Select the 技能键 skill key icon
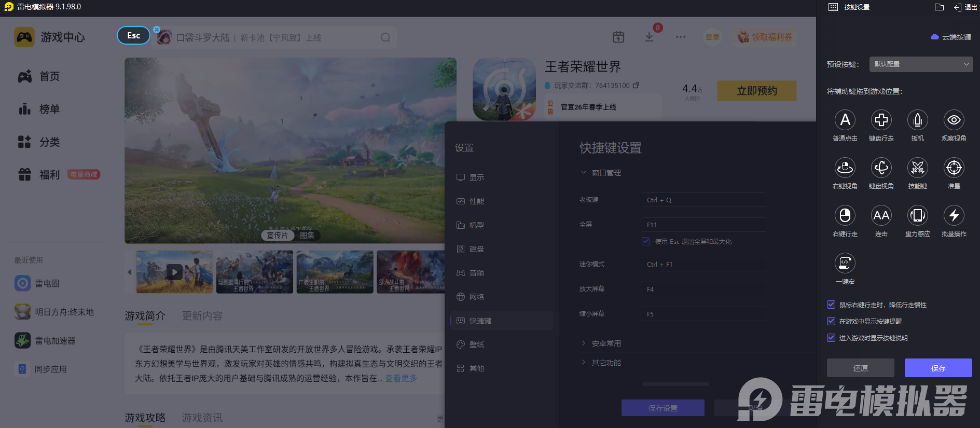The image size is (980, 428). tap(917, 168)
